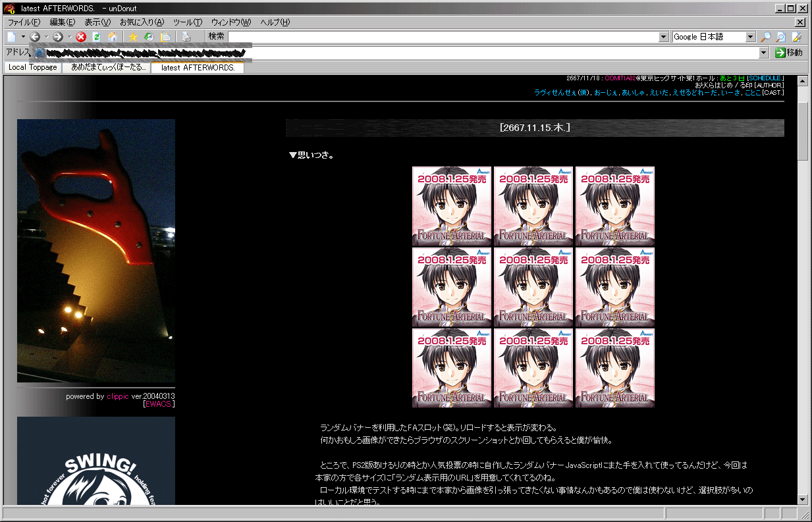This screenshot has height=522, width=812.
Task: Switch to the Local Toppage tab
Action: [x=33, y=67]
